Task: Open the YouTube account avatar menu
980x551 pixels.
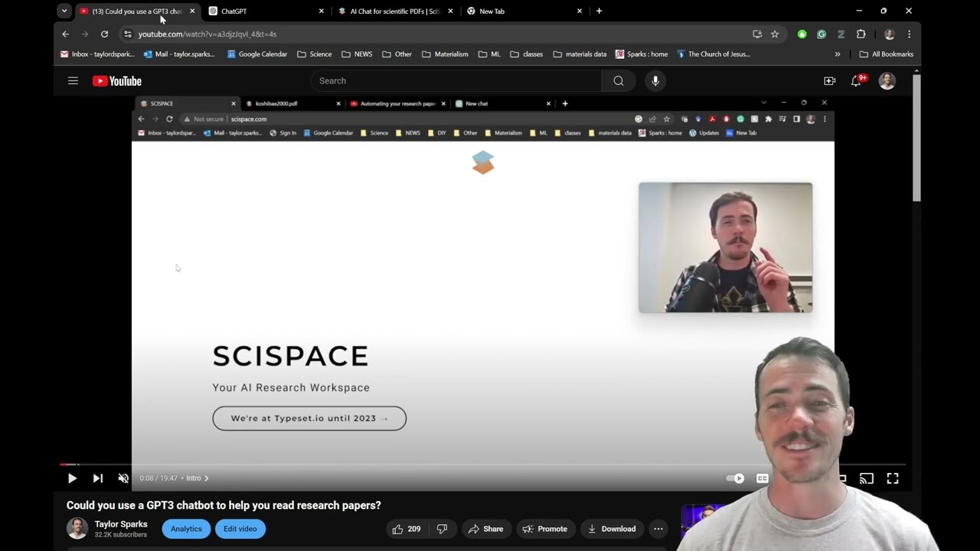Action: (887, 80)
